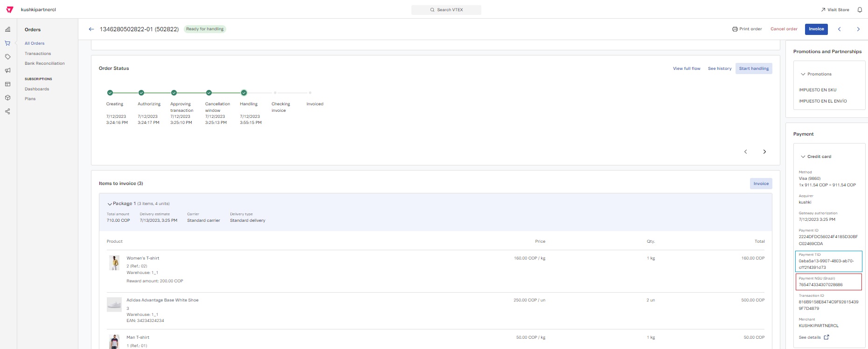The width and height of the screenshot is (868, 349).
Task: Open the share network icon in sidebar
Action: pyautogui.click(x=8, y=111)
